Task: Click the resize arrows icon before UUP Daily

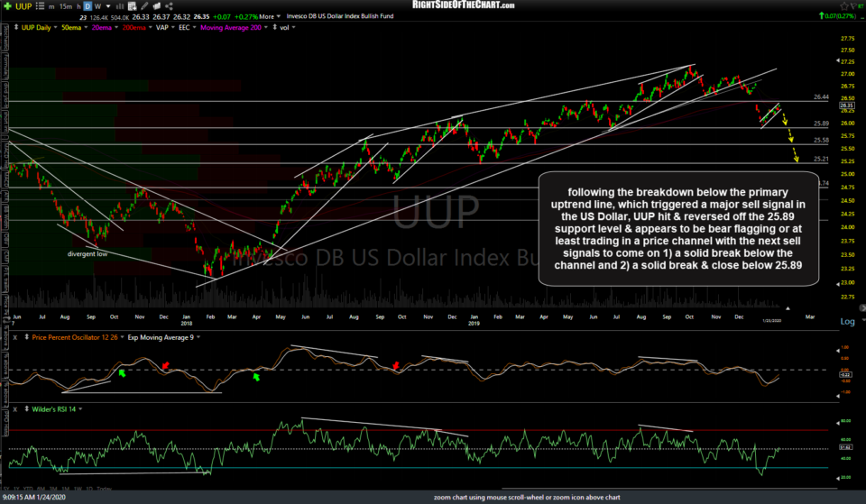Action: click(16, 28)
